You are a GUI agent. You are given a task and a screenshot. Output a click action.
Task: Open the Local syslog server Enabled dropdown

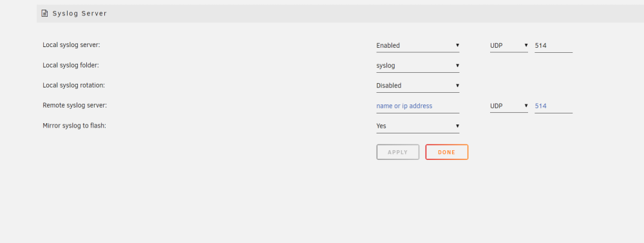coord(418,46)
